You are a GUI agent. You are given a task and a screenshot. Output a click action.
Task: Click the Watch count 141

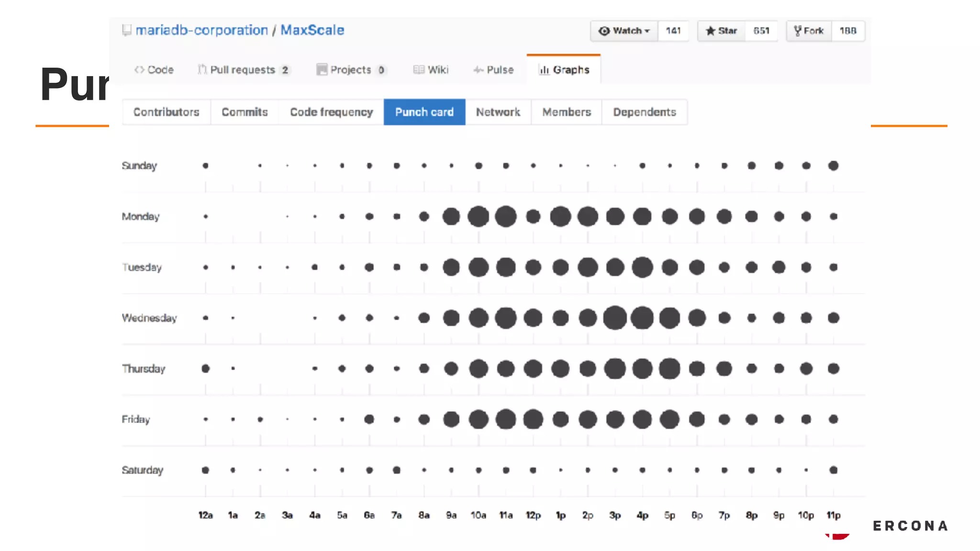673,31
